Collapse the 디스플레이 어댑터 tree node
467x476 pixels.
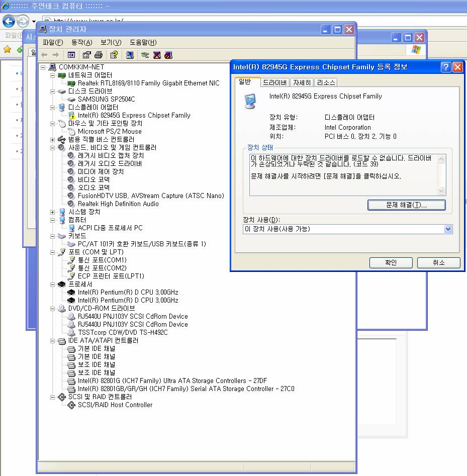click(x=52, y=108)
